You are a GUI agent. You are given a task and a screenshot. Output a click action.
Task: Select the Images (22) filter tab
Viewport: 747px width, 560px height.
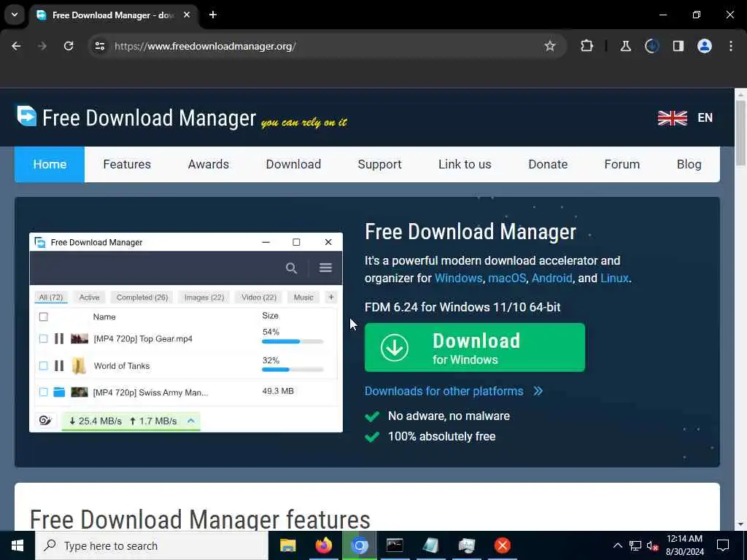pyautogui.click(x=204, y=297)
